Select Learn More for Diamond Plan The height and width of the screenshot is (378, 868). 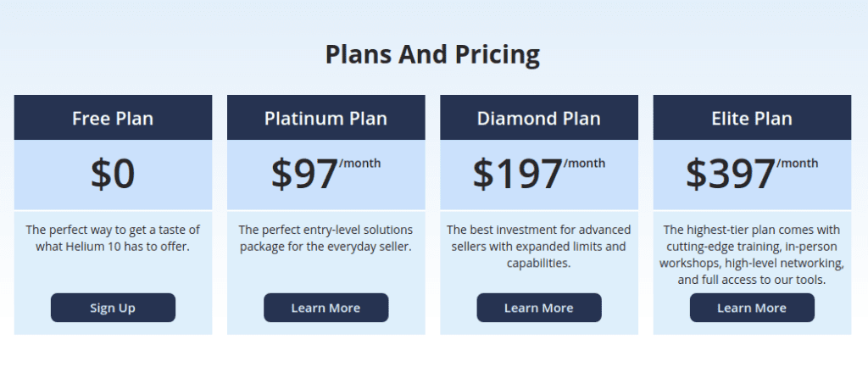(539, 308)
